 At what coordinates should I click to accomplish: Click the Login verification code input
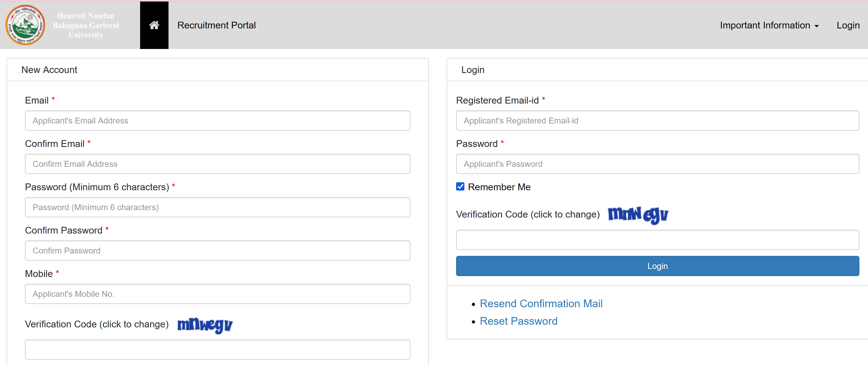coord(657,240)
